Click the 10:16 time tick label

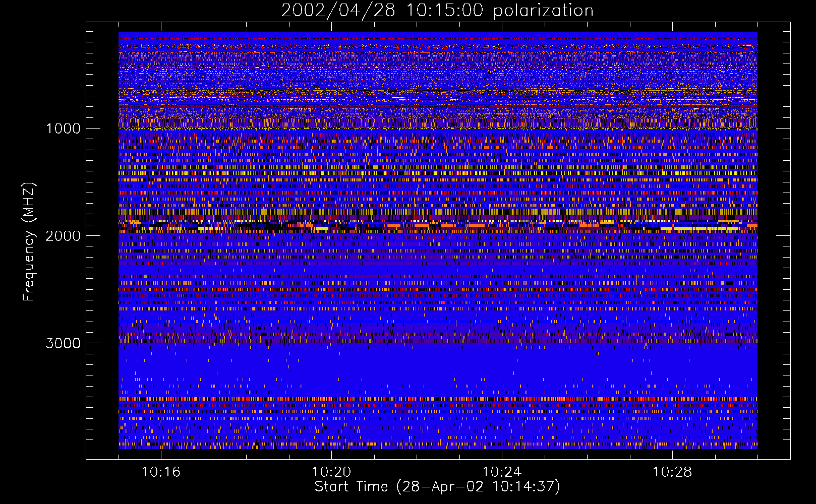click(x=161, y=472)
